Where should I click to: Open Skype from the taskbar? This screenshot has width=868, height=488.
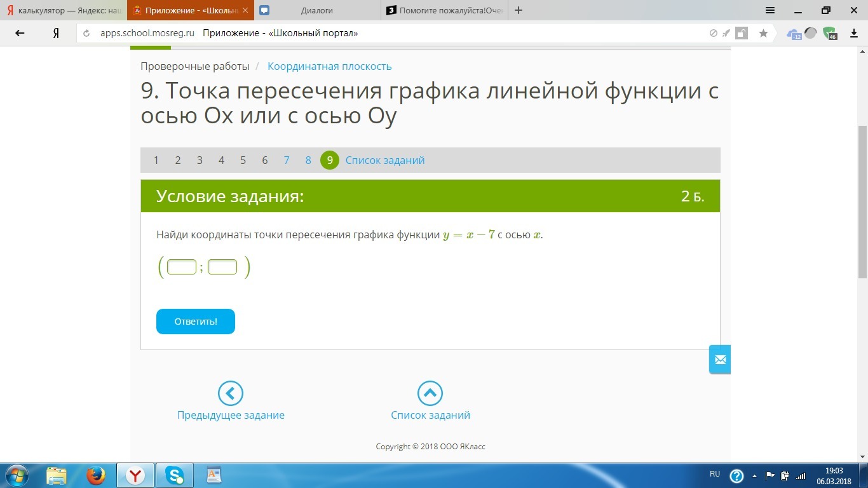coord(175,475)
